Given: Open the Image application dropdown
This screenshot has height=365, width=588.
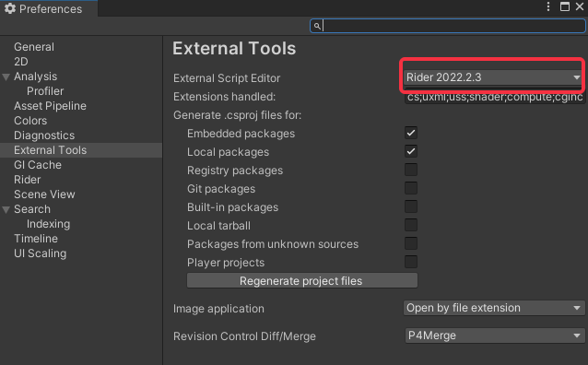Looking at the screenshot, I should click(x=494, y=308).
